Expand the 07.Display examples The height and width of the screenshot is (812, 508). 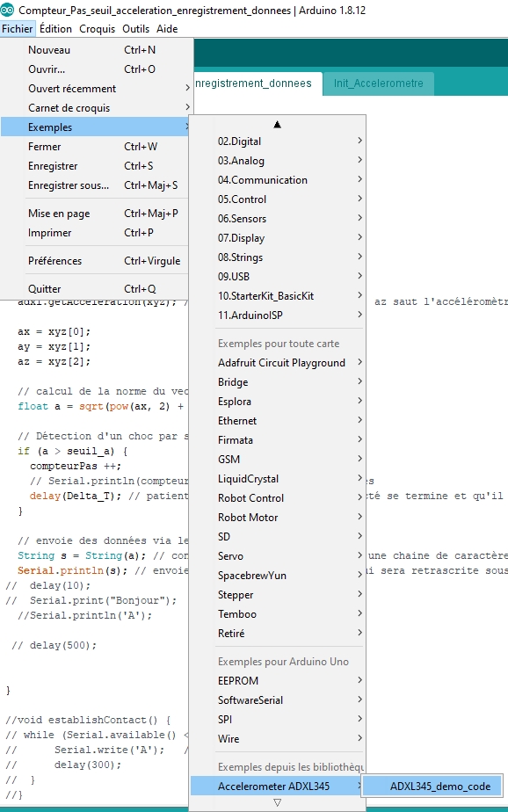coord(278,238)
